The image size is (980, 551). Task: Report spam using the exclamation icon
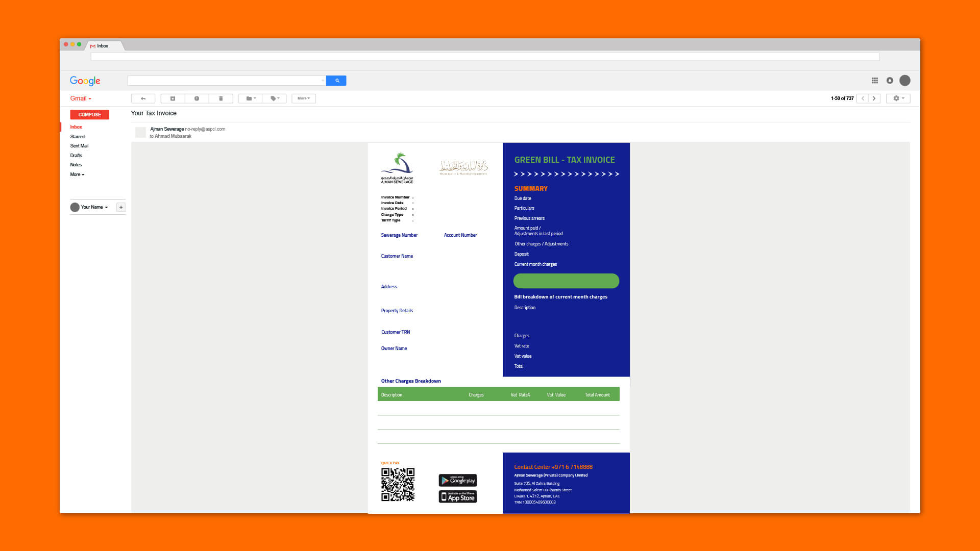point(197,98)
